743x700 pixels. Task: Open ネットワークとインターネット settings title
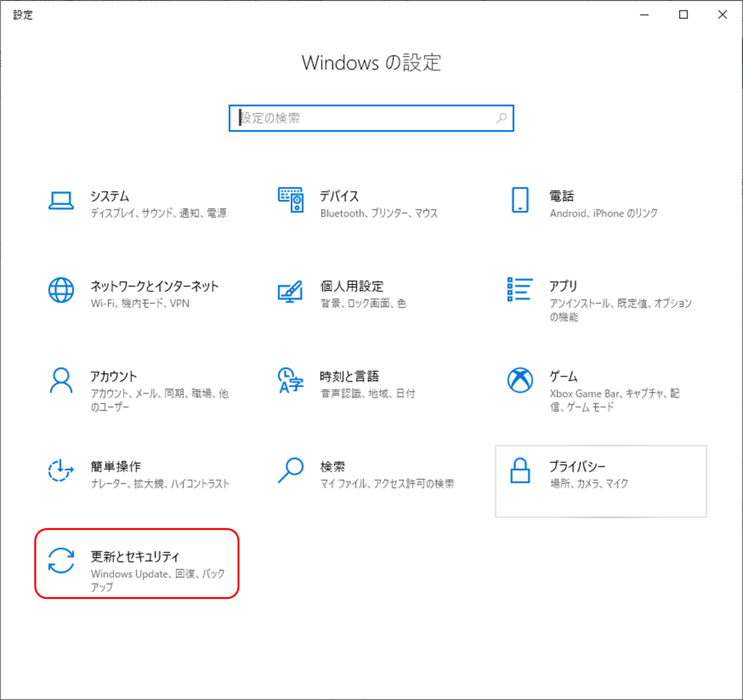pyautogui.click(x=154, y=286)
